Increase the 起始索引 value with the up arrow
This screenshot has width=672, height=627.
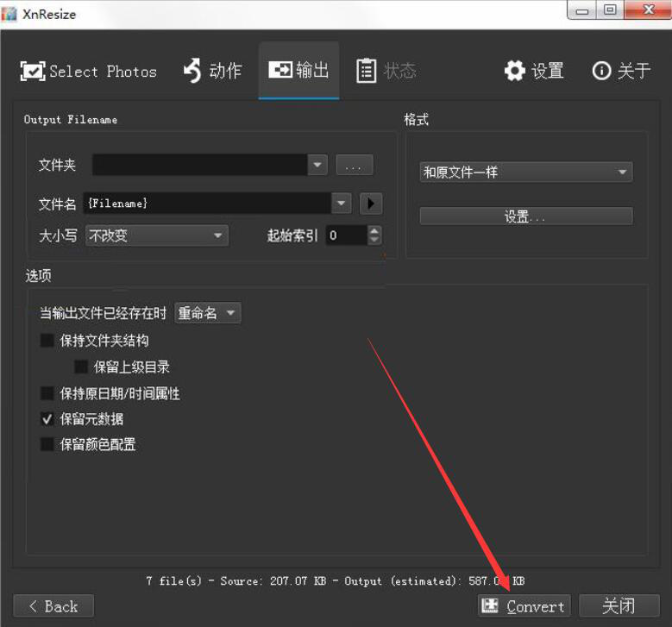(x=374, y=230)
